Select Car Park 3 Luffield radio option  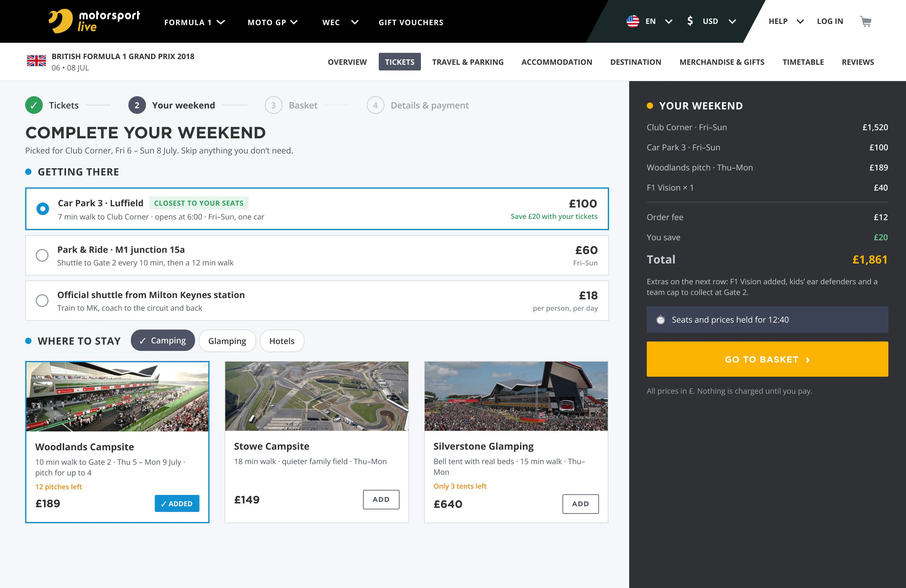pos(43,209)
